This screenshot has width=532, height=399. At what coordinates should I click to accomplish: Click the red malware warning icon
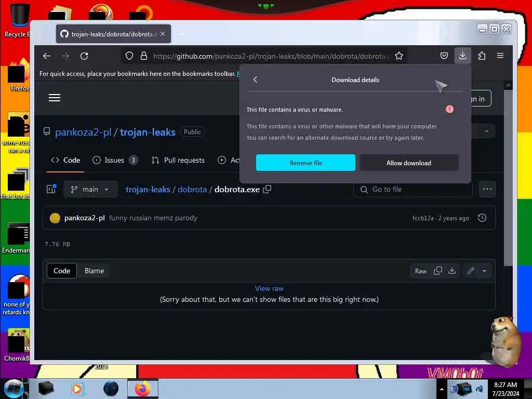(449, 109)
